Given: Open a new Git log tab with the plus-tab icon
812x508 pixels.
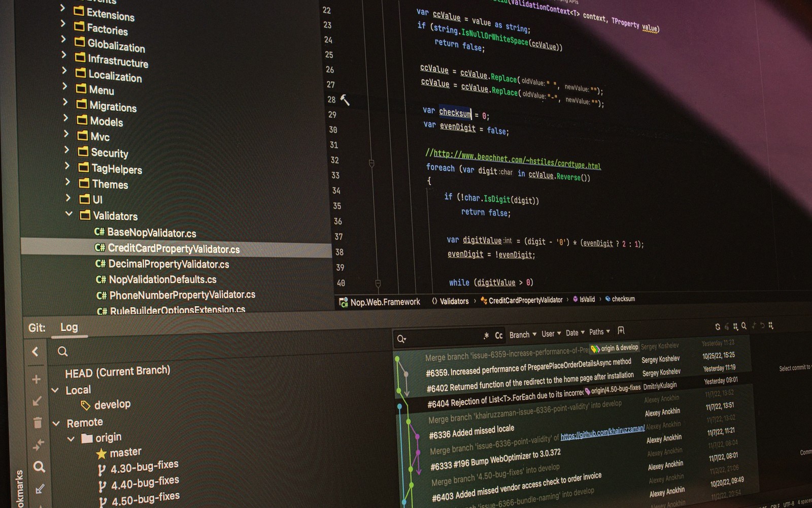Looking at the screenshot, I should [x=621, y=331].
